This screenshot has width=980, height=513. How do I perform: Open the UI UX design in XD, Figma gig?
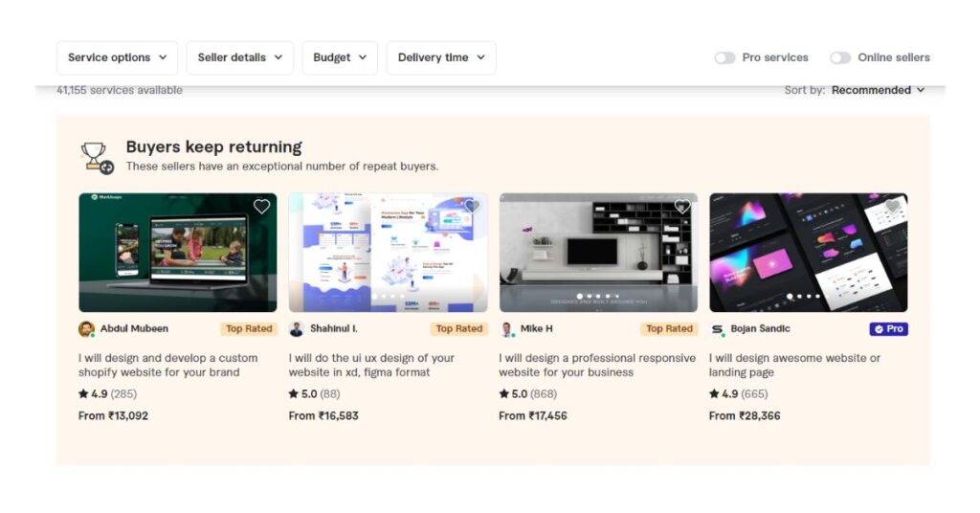pos(371,365)
